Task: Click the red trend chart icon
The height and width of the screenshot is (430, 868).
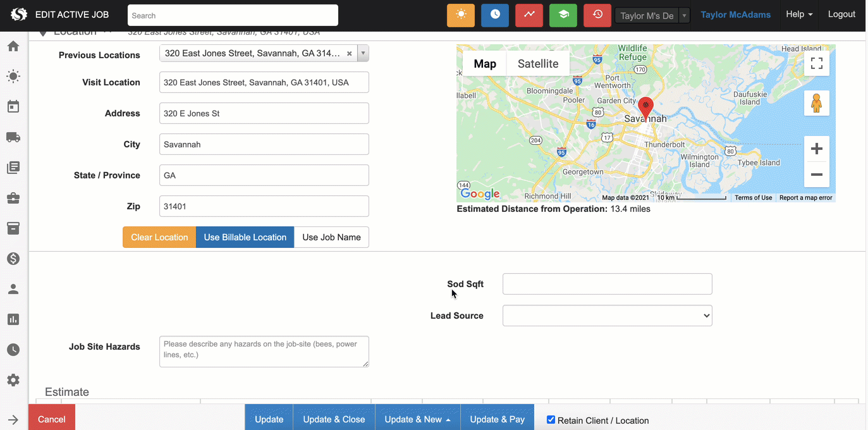Action: coord(529,15)
